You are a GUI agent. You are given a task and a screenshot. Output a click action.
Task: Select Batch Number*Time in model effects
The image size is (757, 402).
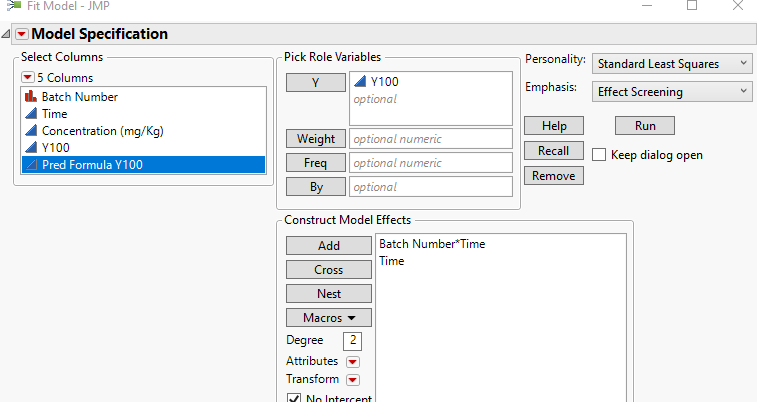click(432, 244)
